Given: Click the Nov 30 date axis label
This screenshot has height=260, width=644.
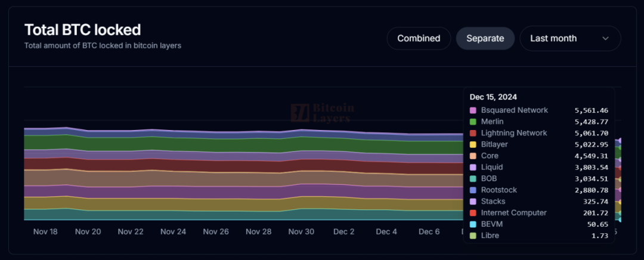Looking at the screenshot, I should tap(301, 231).
